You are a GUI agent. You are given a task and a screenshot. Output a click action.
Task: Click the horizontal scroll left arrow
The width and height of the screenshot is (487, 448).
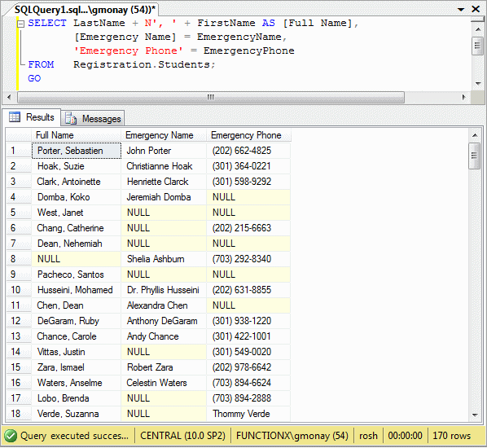pos(9,97)
